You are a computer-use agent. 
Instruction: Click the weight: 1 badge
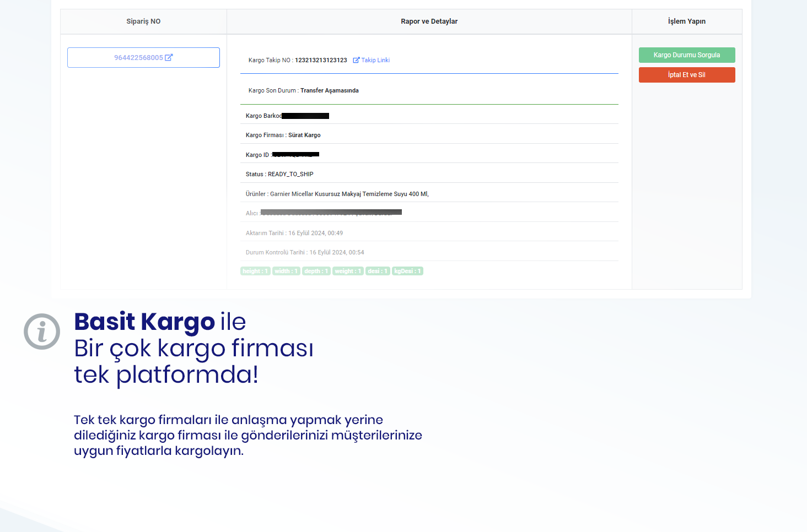click(348, 271)
